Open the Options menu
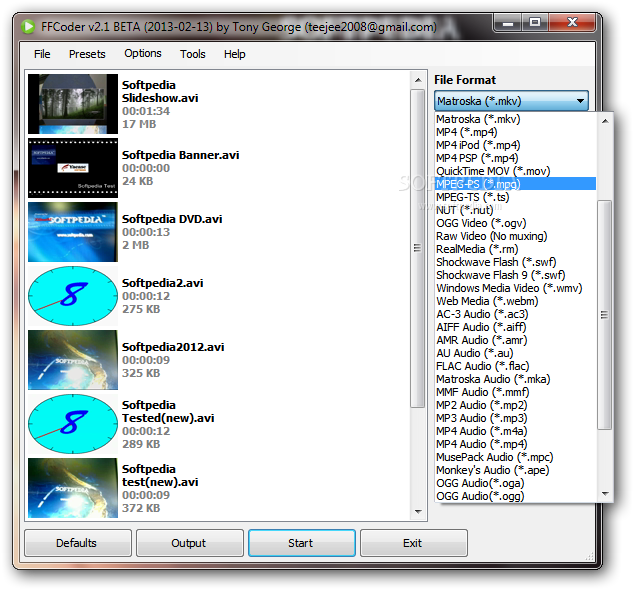Screen dimensions: 634x590 143,53
